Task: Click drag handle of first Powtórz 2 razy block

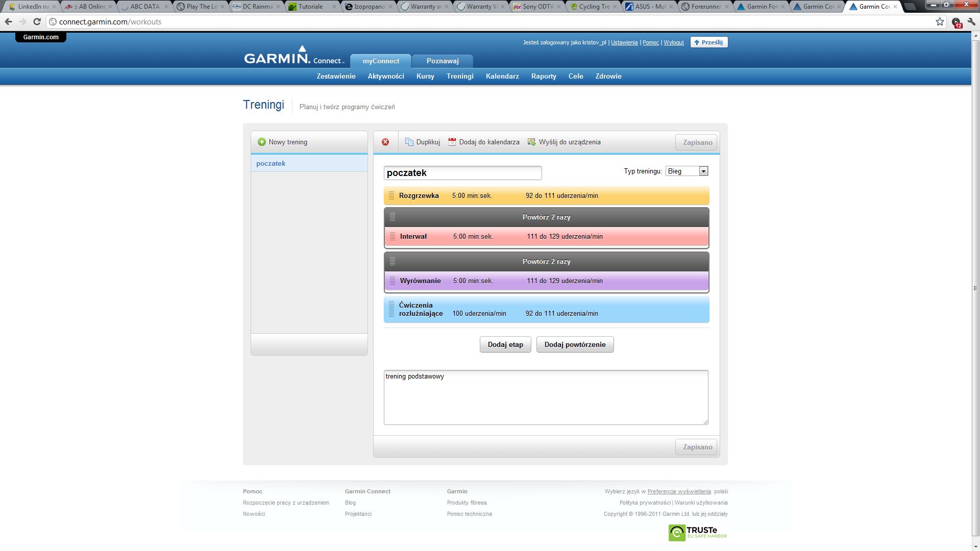Action: [393, 217]
